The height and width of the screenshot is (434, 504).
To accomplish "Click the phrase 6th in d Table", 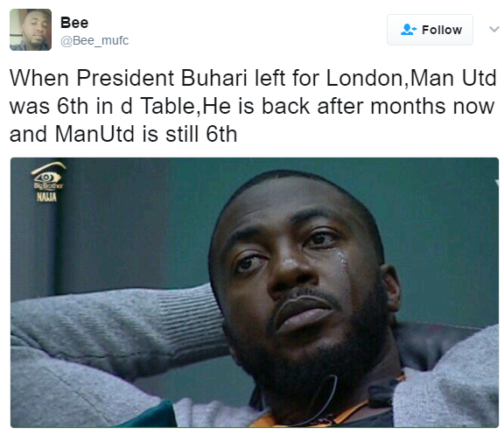I will [126, 106].
